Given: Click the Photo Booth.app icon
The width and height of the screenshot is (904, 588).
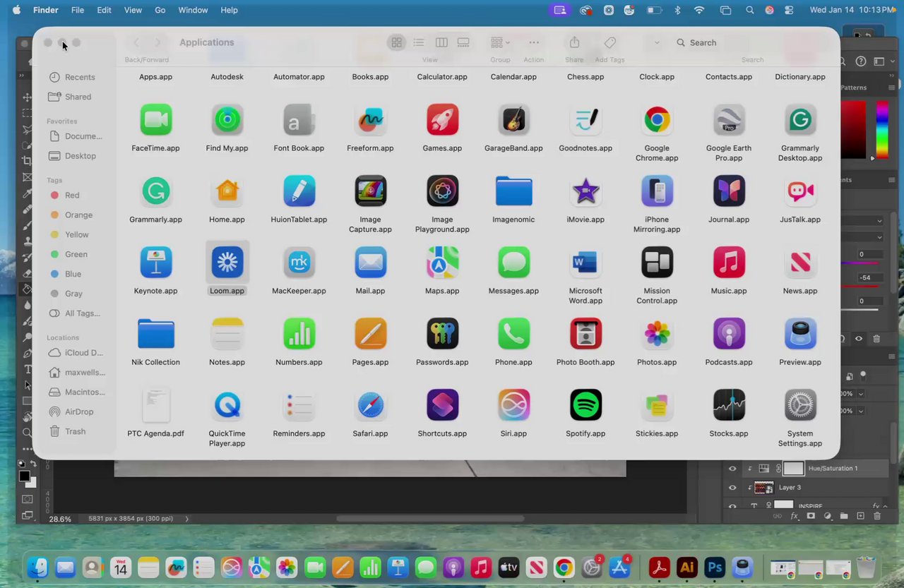Looking at the screenshot, I should (585, 334).
